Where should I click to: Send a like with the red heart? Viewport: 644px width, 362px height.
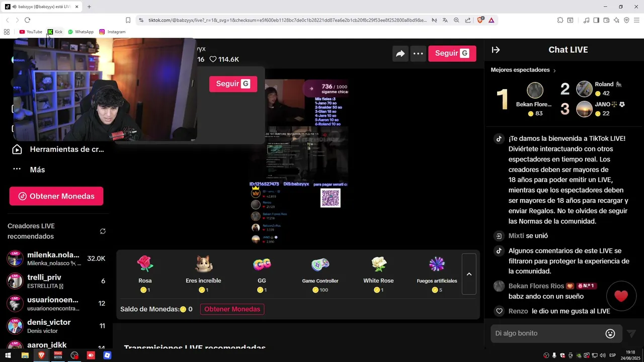[621, 296]
